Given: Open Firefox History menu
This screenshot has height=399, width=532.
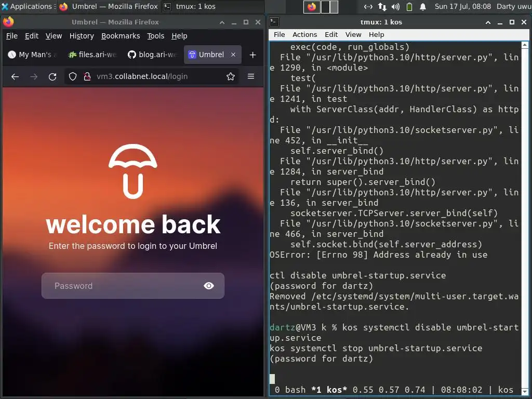Looking at the screenshot, I should tap(82, 36).
